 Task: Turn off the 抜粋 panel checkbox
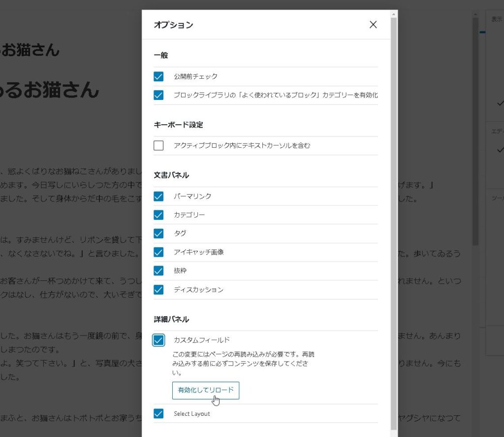pyautogui.click(x=158, y=271)
